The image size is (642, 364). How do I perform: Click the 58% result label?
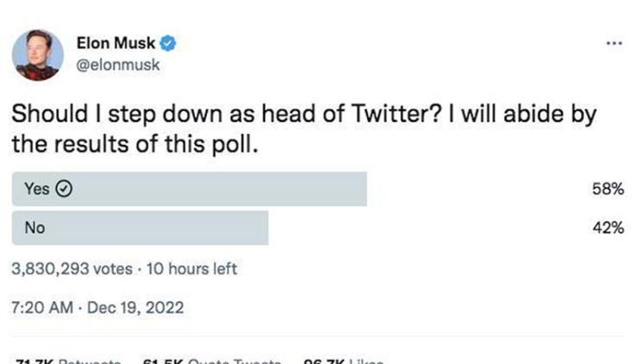click(608, 189)
